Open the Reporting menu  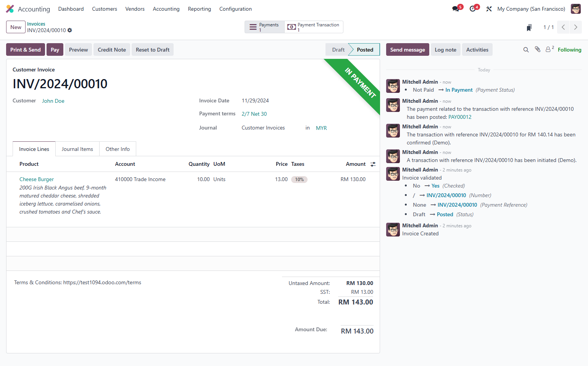(x=200, y=9)
